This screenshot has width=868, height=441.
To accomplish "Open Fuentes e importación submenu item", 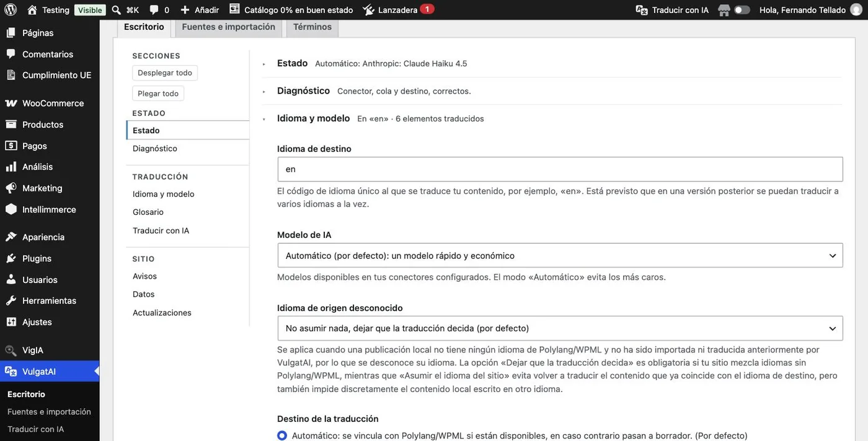I will point(49,411).
